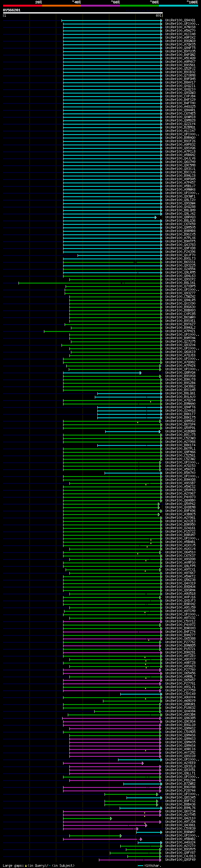Open hit UniRef100_A1IIA8

[180, 34]
